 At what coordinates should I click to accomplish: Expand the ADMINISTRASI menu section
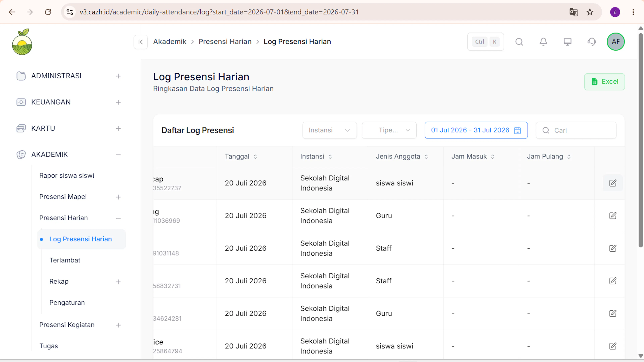click(x=118, y=76)
